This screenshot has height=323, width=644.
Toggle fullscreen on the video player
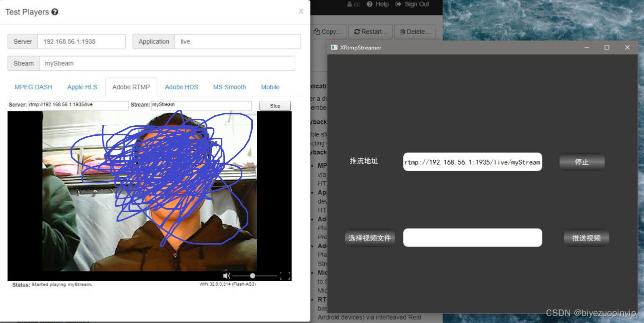point(285,275)
